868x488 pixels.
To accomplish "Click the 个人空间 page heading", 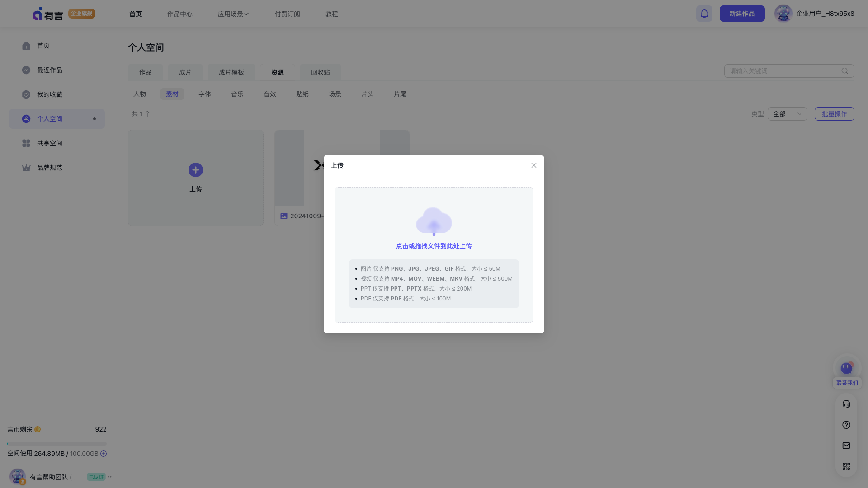I will click(146, 47).
